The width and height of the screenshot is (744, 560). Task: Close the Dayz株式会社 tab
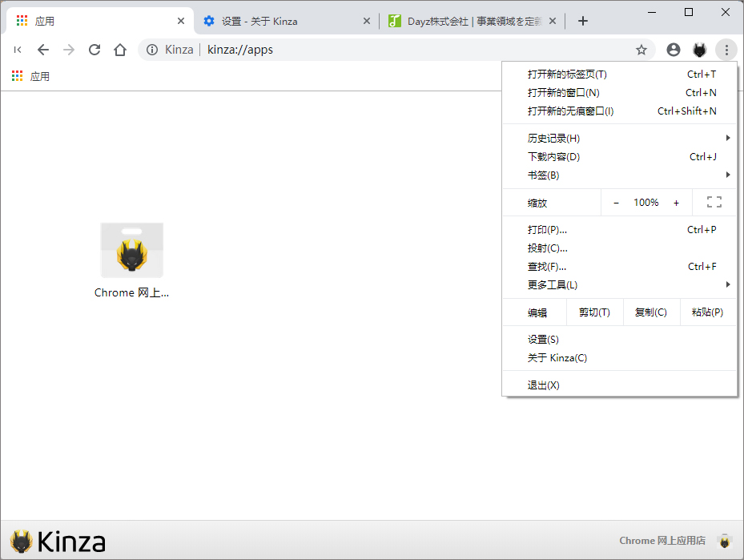pos(553,21)
